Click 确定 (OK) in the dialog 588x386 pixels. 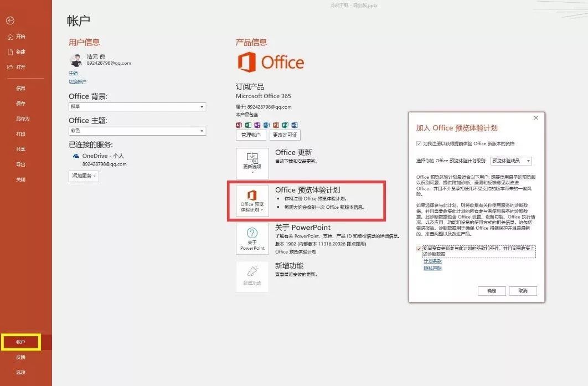pos(492,291)
